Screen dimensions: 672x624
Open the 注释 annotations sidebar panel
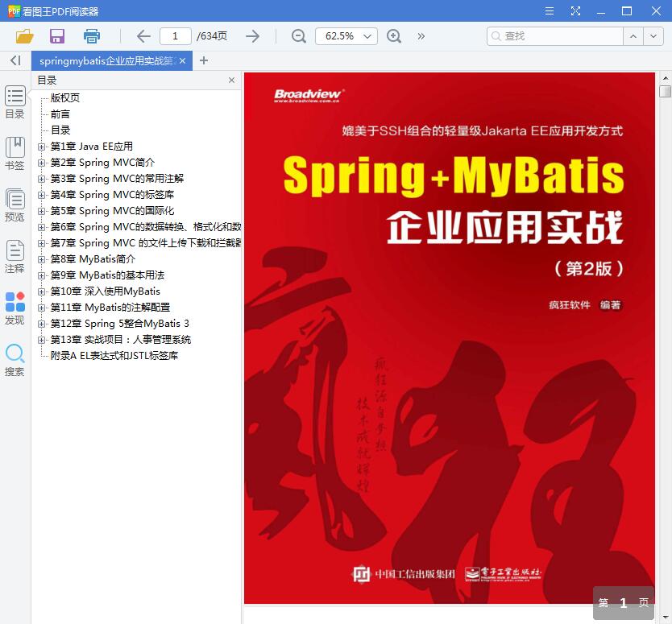point(15,257)
